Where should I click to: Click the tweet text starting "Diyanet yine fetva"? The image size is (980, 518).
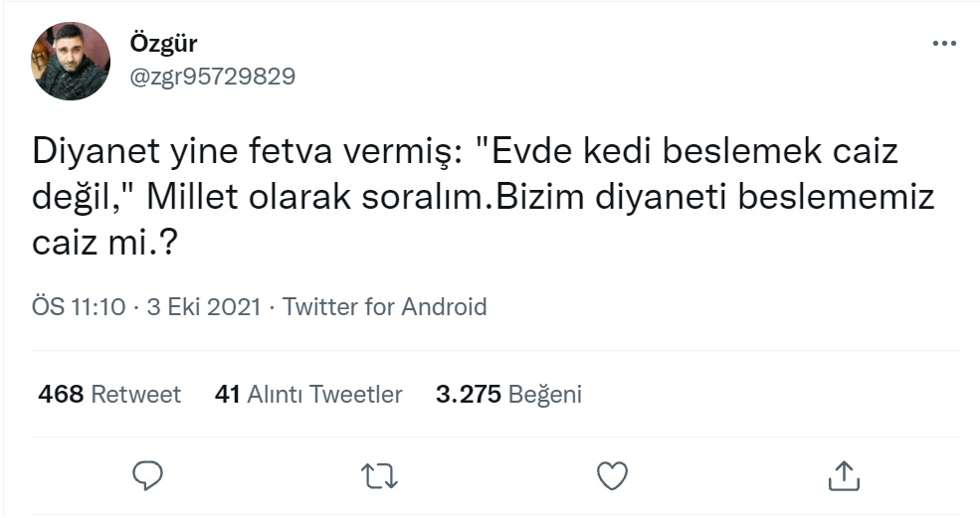point(249,154)
